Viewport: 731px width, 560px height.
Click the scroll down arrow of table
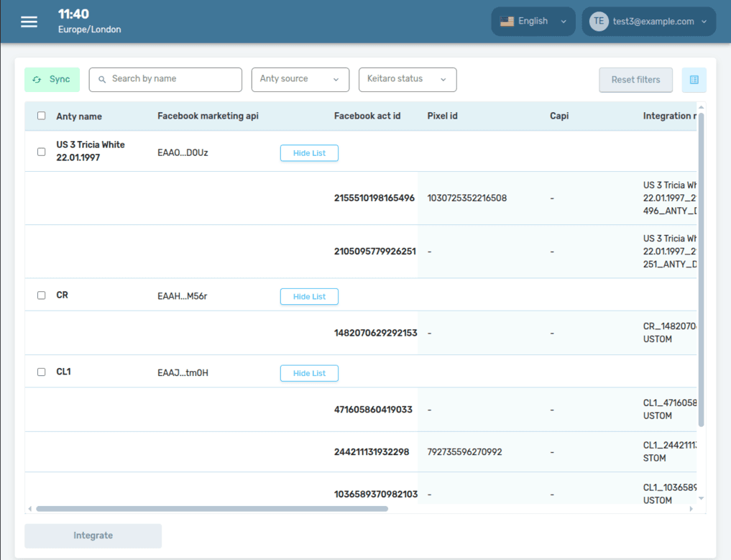point(701,498)
